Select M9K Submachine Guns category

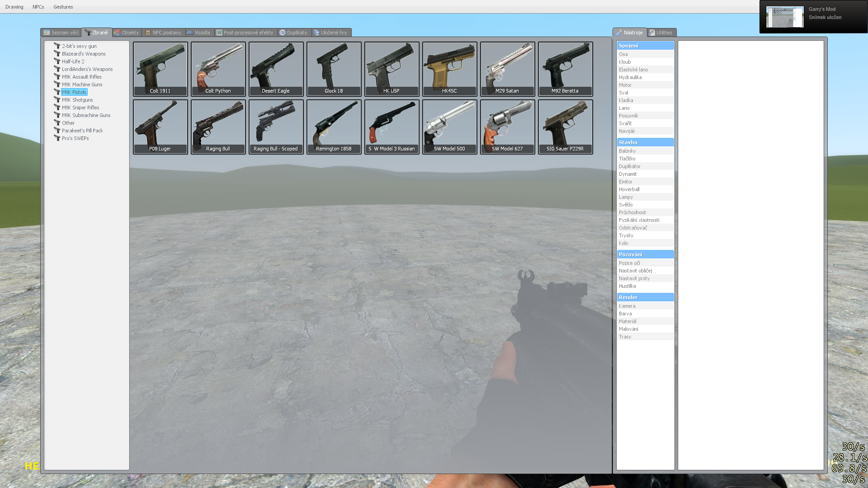click(86, 115)
